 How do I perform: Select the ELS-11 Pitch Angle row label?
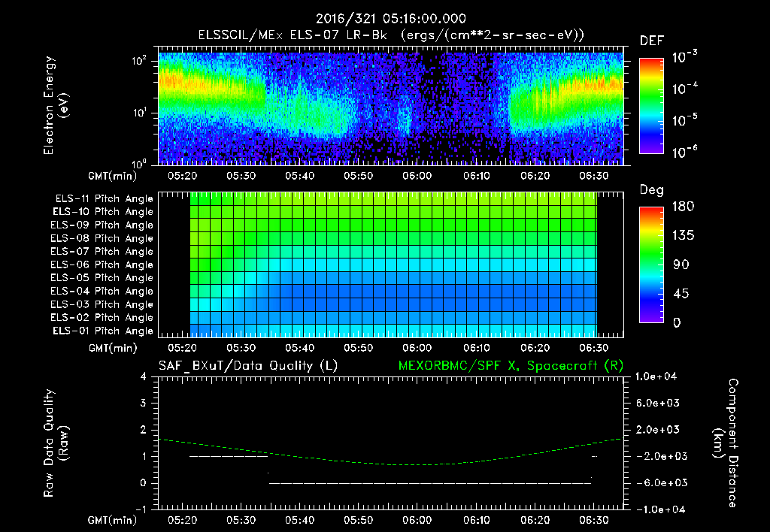click(x=104, y=199)
